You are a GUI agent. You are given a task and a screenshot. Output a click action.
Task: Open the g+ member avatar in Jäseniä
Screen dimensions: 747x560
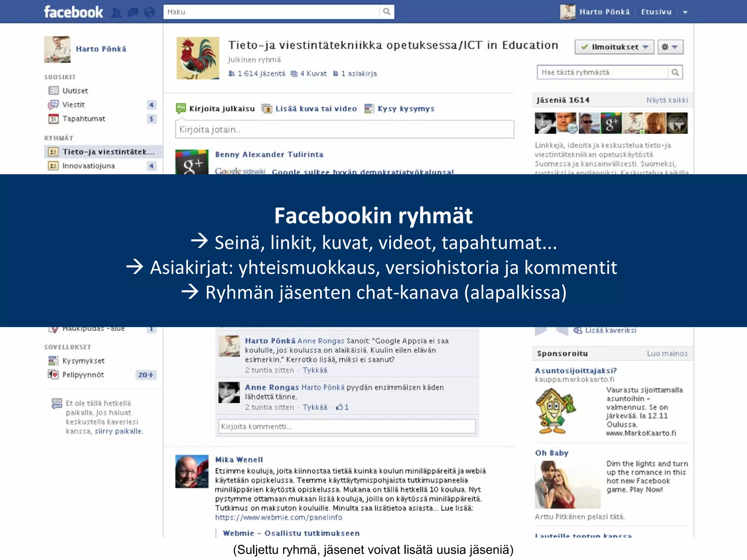611,123
